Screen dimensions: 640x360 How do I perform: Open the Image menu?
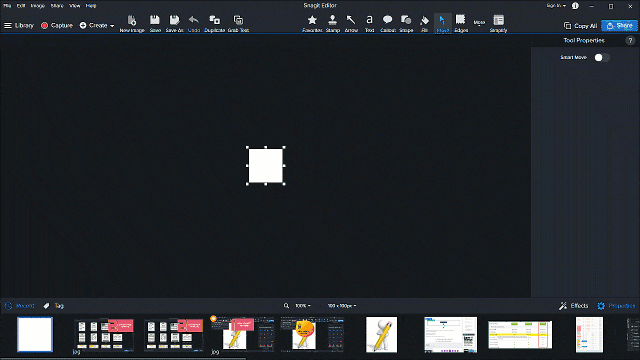point(38,6)
